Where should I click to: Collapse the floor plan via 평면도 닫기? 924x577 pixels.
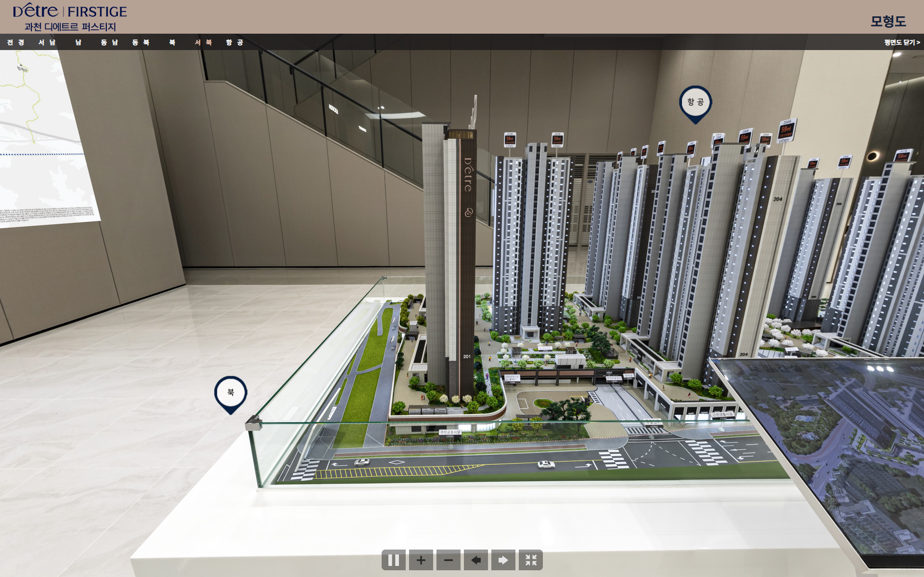901,42
